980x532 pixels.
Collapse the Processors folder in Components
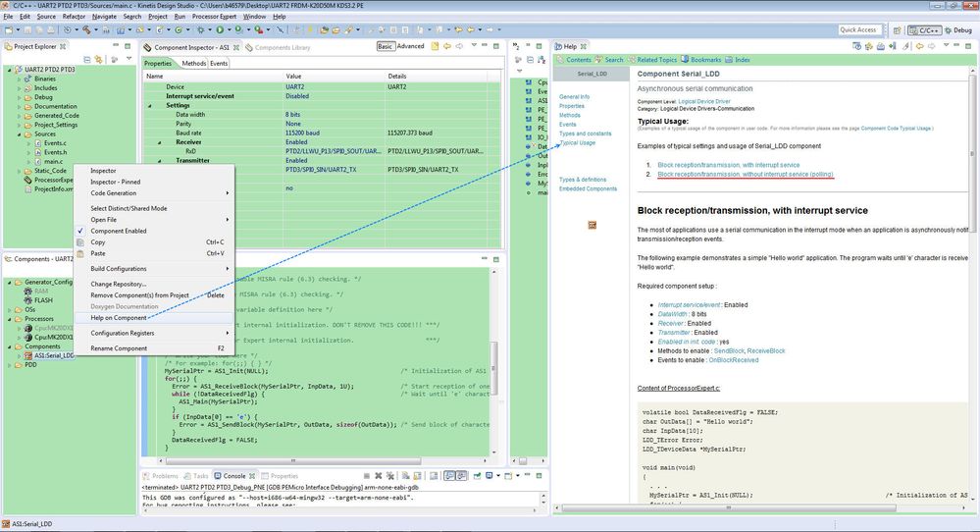coord(10,319)
